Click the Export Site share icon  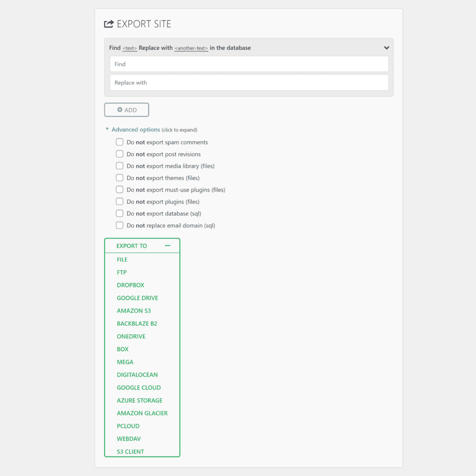(109, 24)
